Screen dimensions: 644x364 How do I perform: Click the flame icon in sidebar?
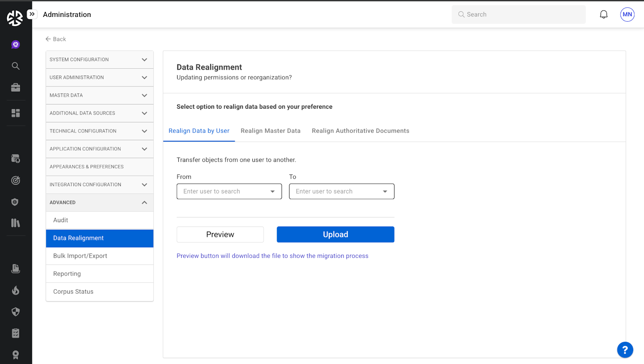[x=16, y=290]
